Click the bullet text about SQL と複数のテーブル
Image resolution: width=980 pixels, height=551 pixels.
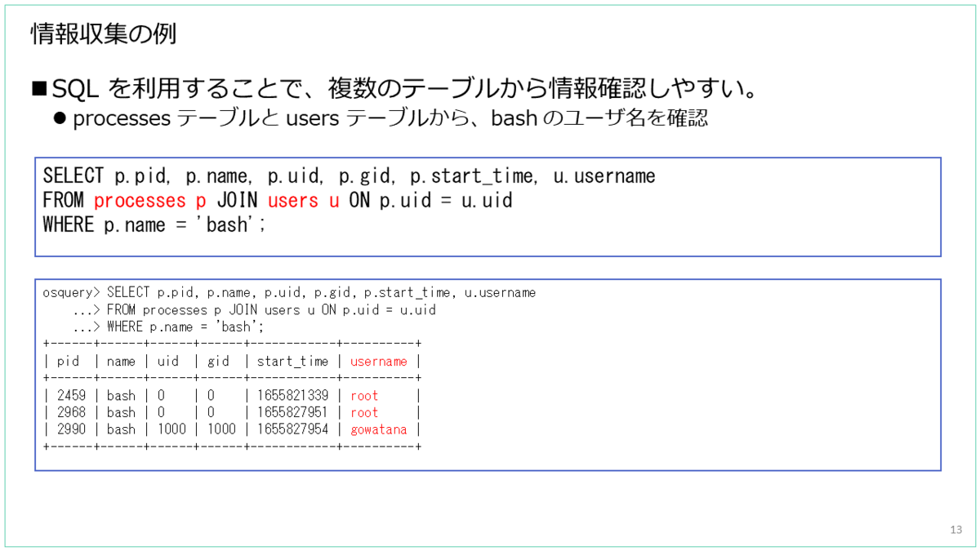[x=392, y=87]
